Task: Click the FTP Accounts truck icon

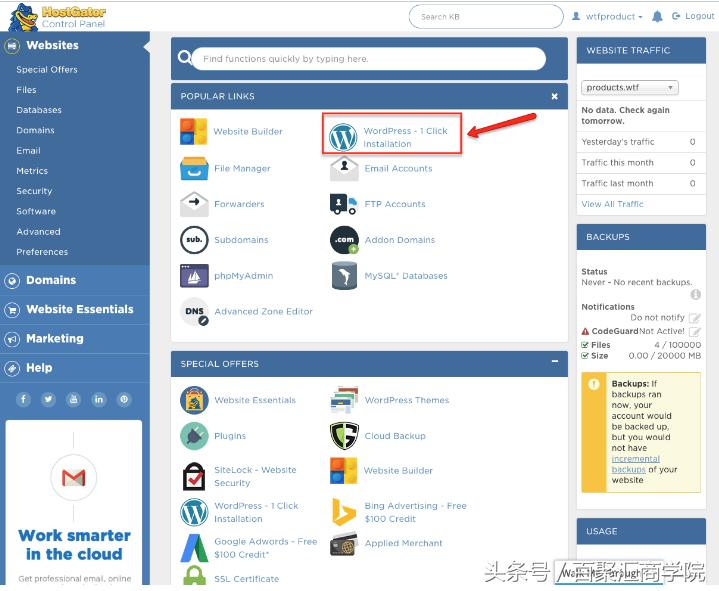Action: coord(343,204)
